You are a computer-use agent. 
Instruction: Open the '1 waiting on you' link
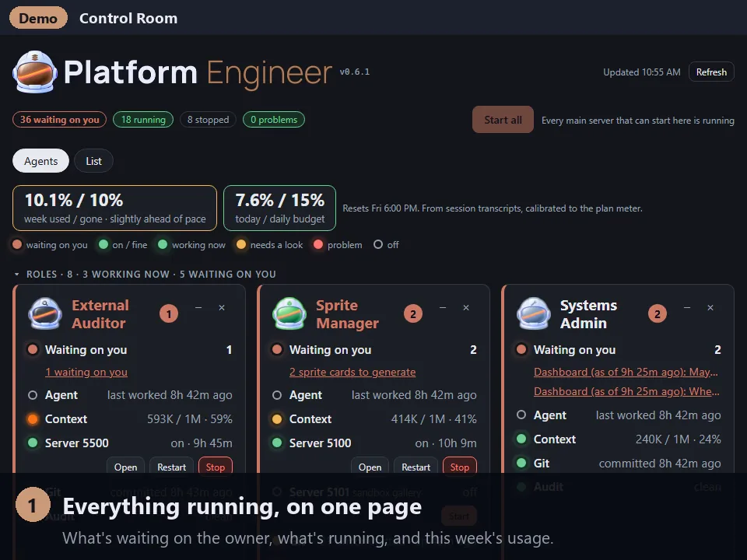(86, 372)
